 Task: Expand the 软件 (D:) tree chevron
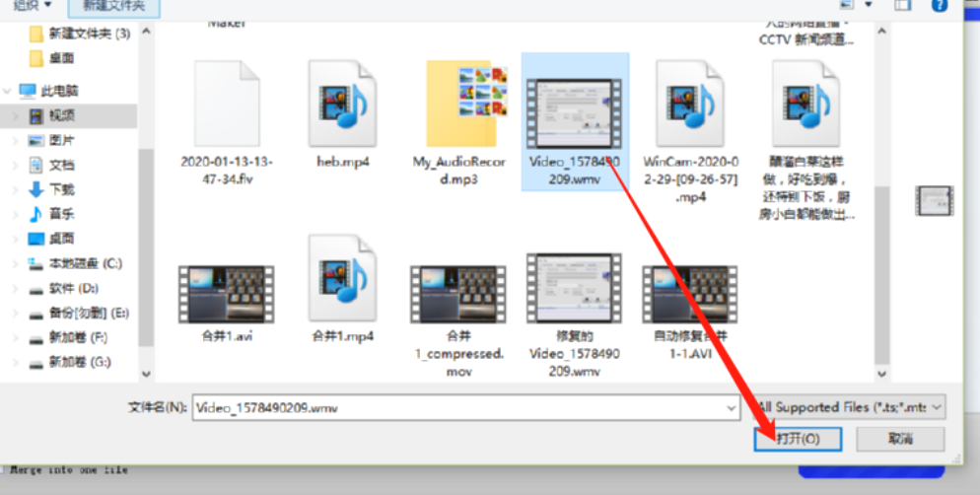click(x=16, y=289)
